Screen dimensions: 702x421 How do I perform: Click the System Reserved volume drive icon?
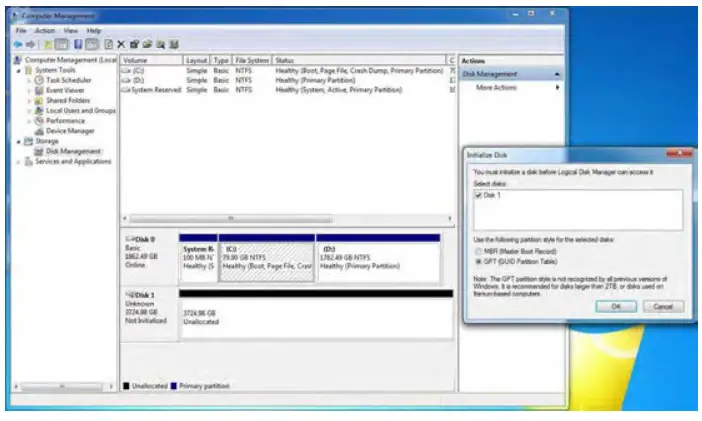(x=126, y=90)
